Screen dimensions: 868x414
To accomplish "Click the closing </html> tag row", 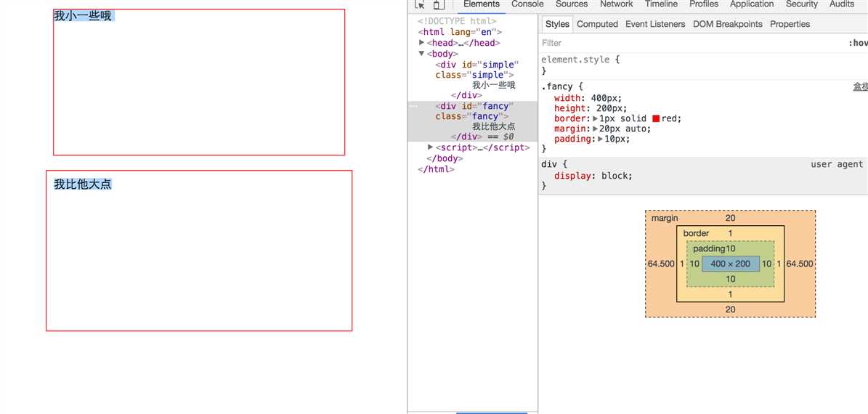I will click(437, 169).
